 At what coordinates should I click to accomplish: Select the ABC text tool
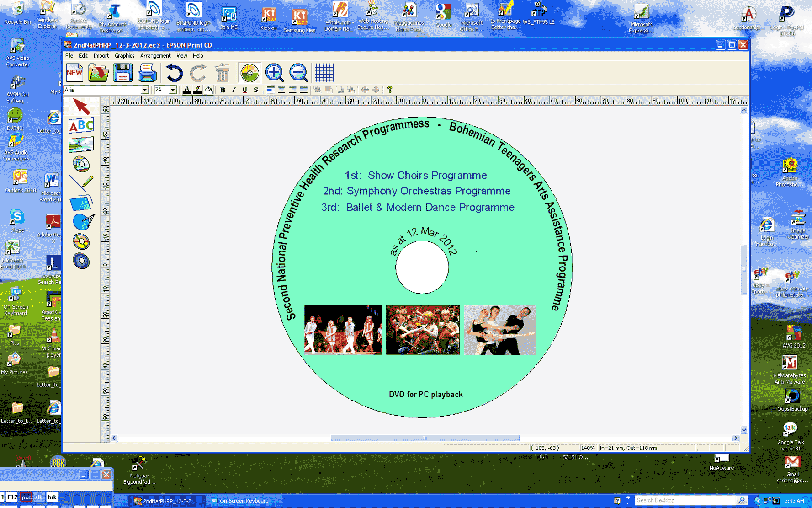[81, 125]
